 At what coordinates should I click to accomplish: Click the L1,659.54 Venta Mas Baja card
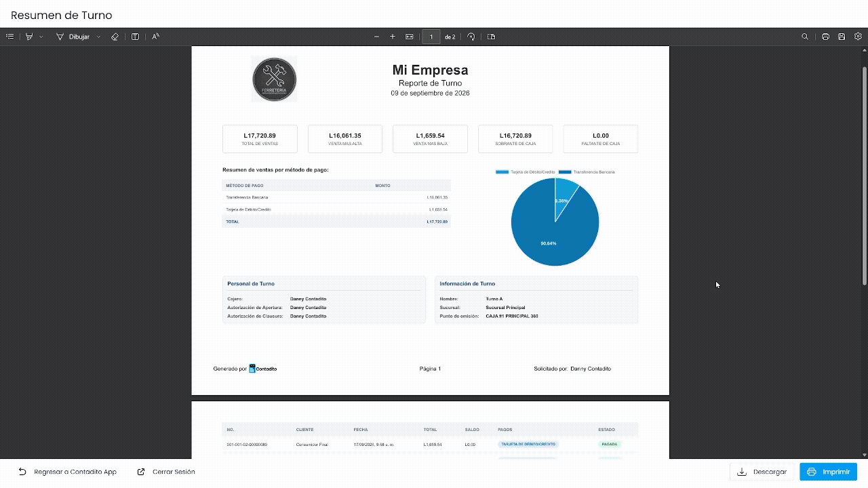[430, 139]
